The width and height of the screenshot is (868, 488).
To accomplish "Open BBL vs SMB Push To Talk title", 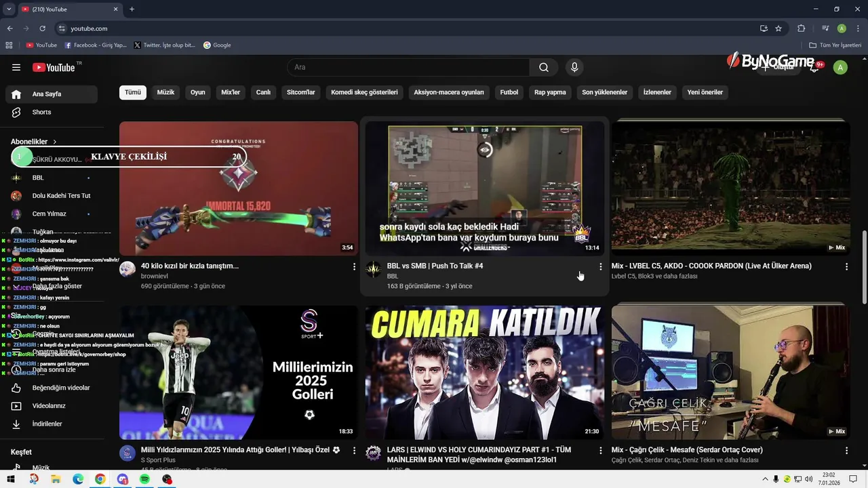I will point(435,266).
